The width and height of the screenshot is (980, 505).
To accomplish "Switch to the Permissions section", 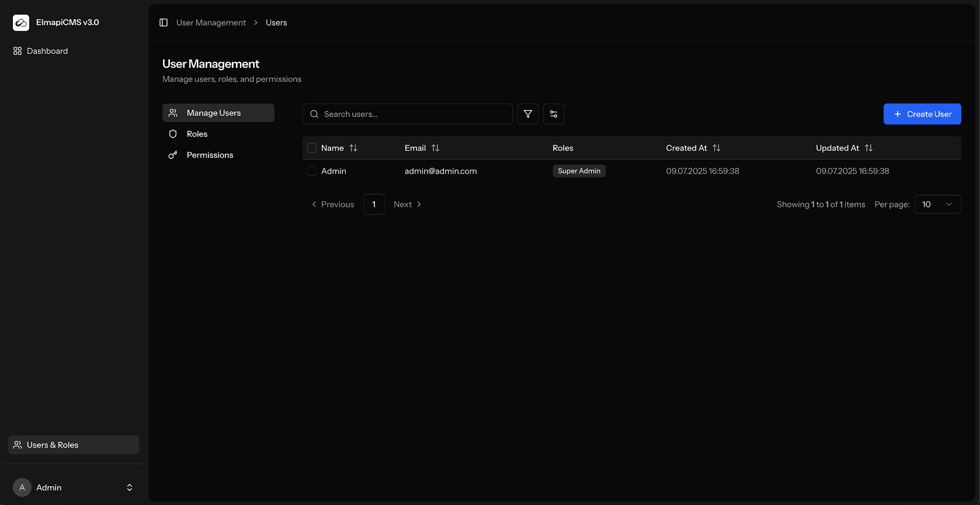I will (218, 155).
